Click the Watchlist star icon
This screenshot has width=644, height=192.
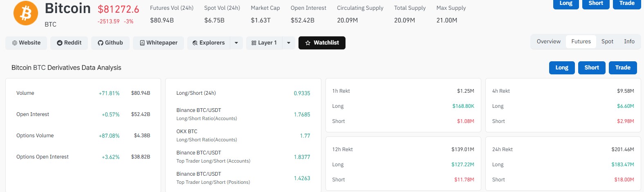click(308, 43)
